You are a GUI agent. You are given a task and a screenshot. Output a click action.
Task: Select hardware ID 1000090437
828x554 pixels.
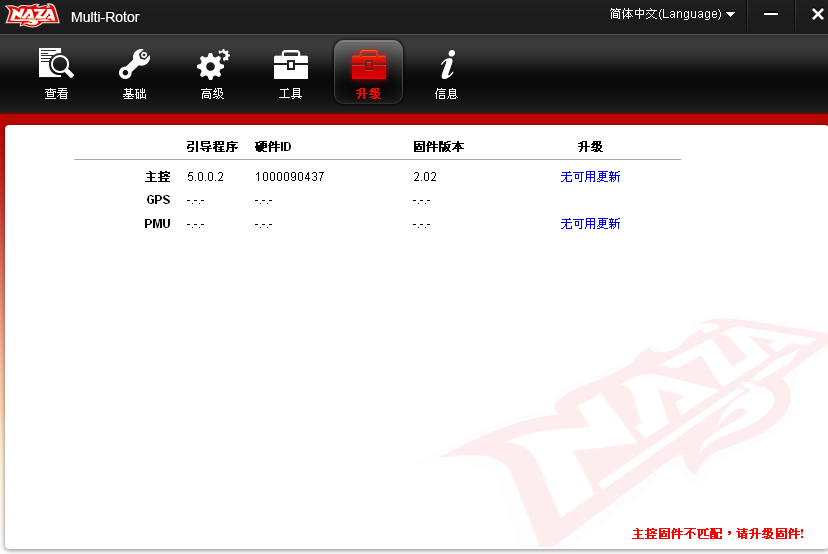point(289,176)
